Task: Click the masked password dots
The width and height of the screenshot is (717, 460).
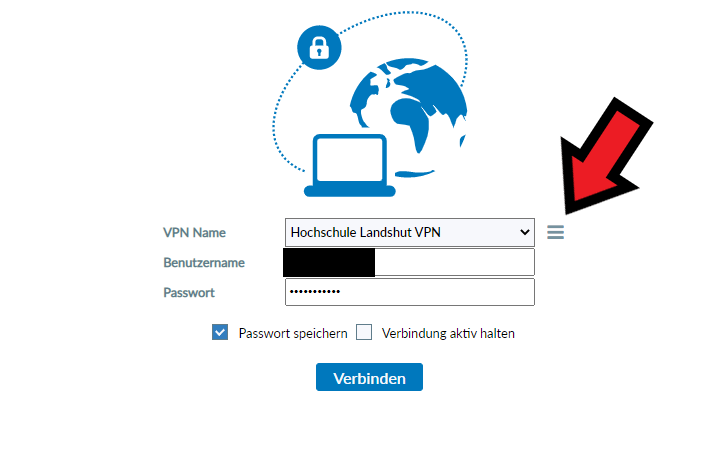Action: point(315,292)
